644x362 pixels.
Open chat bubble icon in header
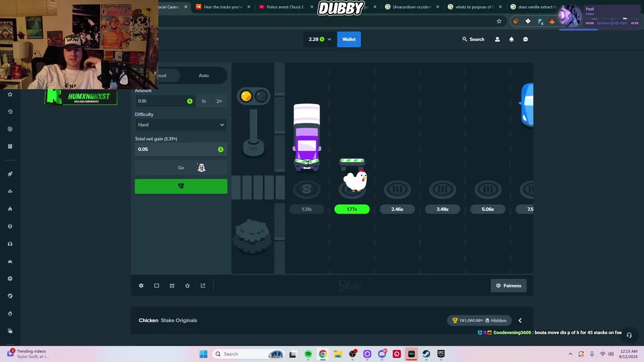pos(525,39)
